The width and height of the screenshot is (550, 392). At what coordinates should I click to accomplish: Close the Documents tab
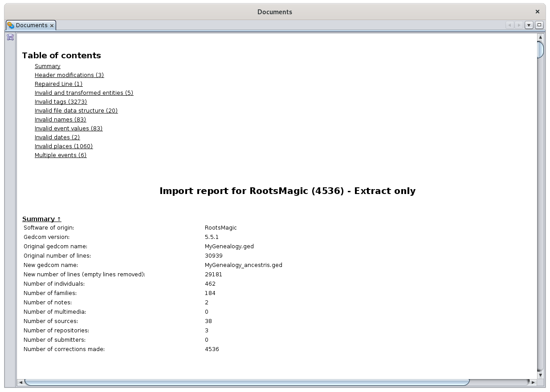[x=52, y=26]
